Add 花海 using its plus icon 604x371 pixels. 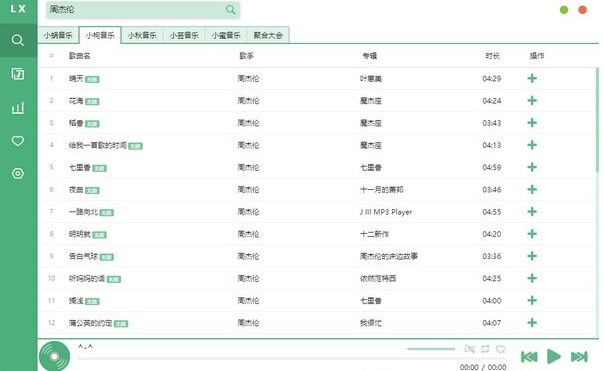532,101
